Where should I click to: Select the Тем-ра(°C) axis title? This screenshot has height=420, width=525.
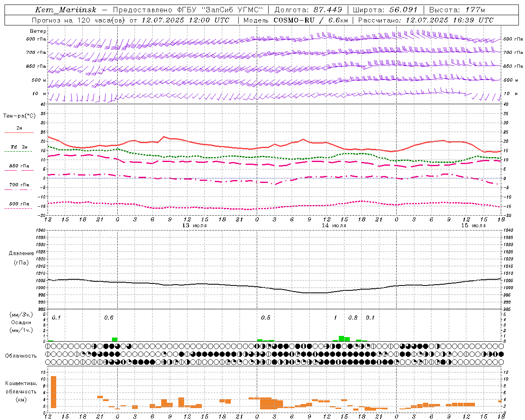pyautogui.click(x=19, y=116)
